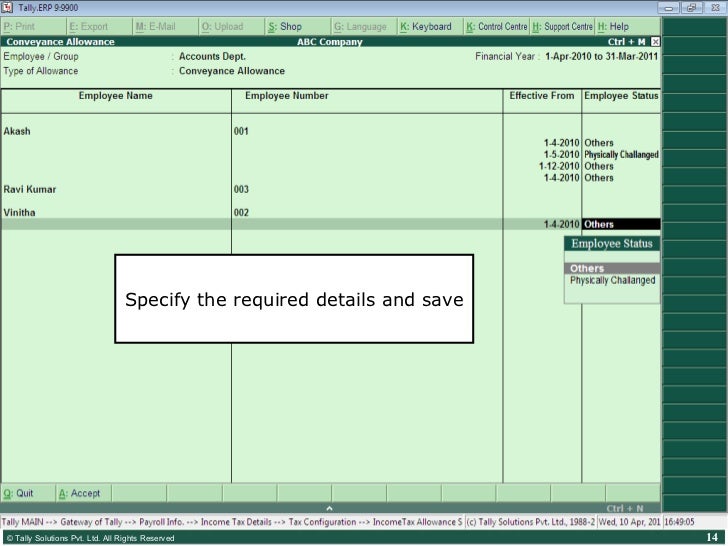Close the Conveyance Allowance screen with X

tap(655, 42)
